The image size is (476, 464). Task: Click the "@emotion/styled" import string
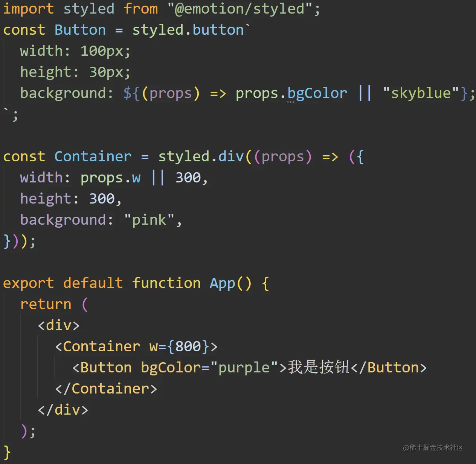click(240, 9)
